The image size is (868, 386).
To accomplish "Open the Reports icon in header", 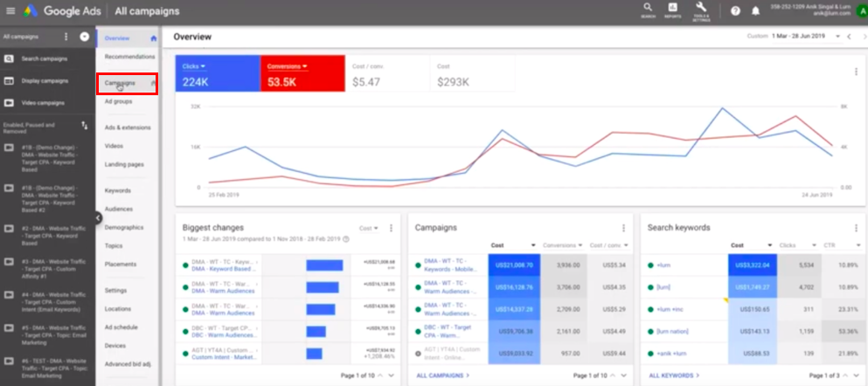I will pyautogui.click(x=672, y=10).
